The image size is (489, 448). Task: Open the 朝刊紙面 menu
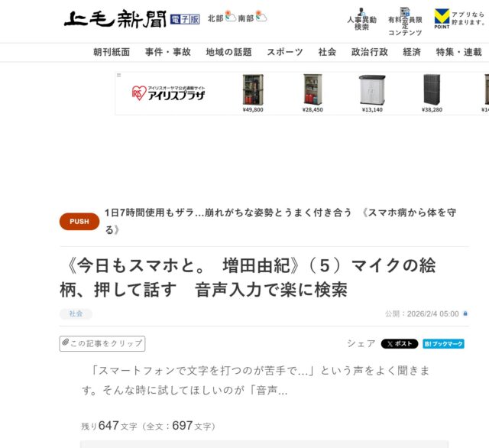point(112,52)
